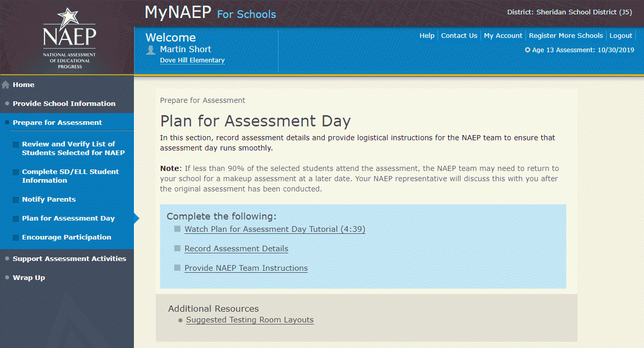The height and width of the screenshot is (348, 644).
Task: Click square icon beside Plan for Assessment Day menu item
Action: point(16,219)
